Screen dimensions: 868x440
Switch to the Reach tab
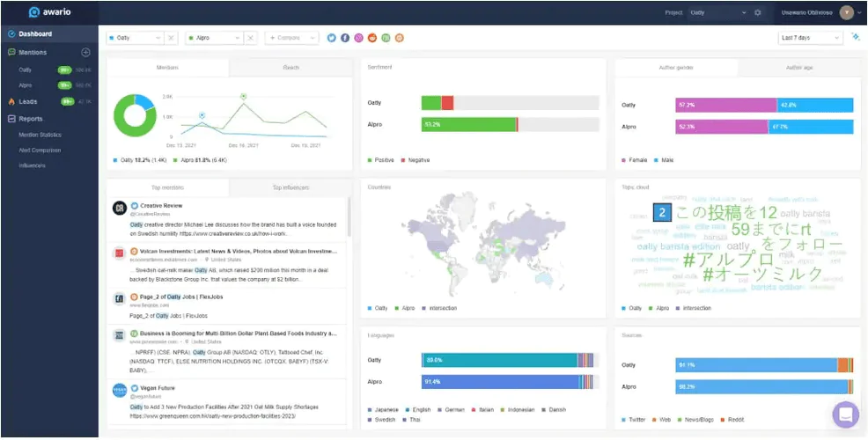[290, 68]
